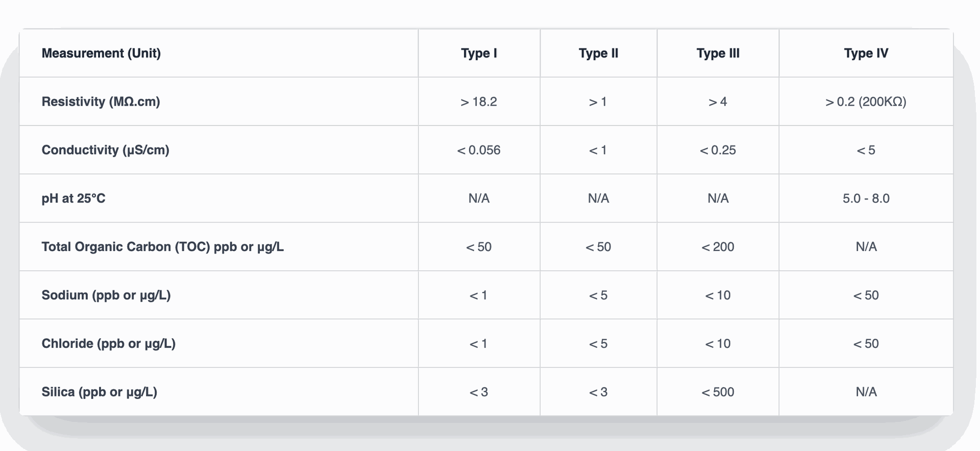Click the "Type IV" column header
980x451 pixels.
tap(866, 53)
